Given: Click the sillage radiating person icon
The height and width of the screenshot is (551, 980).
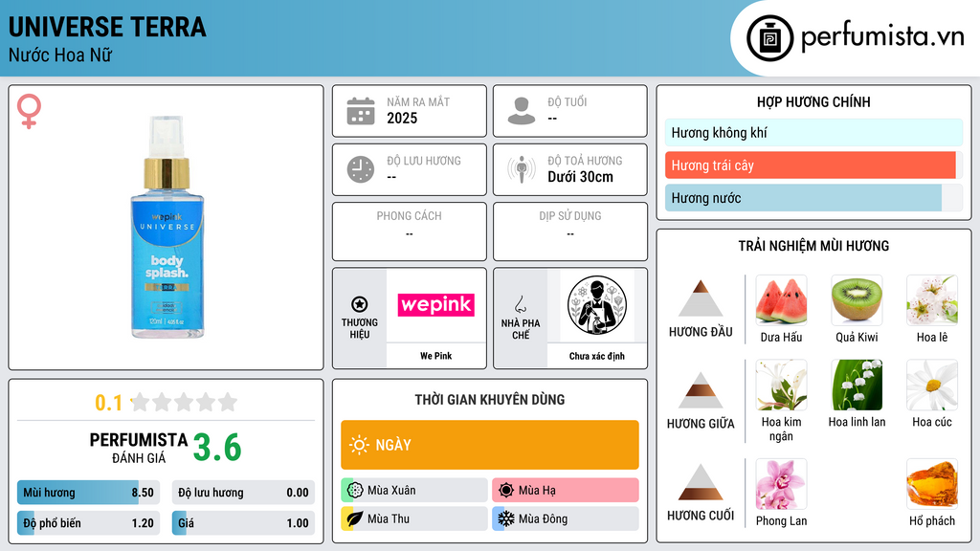Looking at the screenshot, I should (522, 169).
